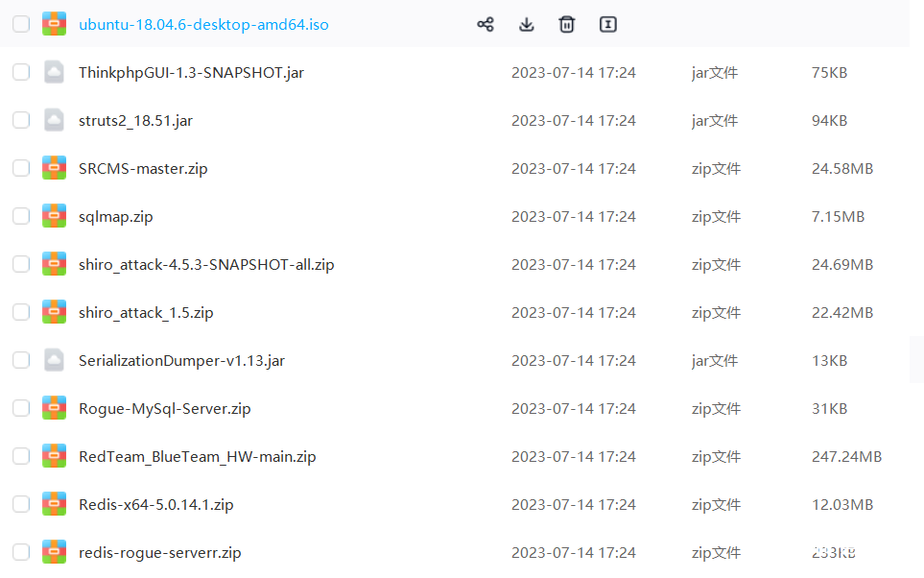
Task: Click the zip icon beside SRCMS-master.zip
Action: coord(55,168)
